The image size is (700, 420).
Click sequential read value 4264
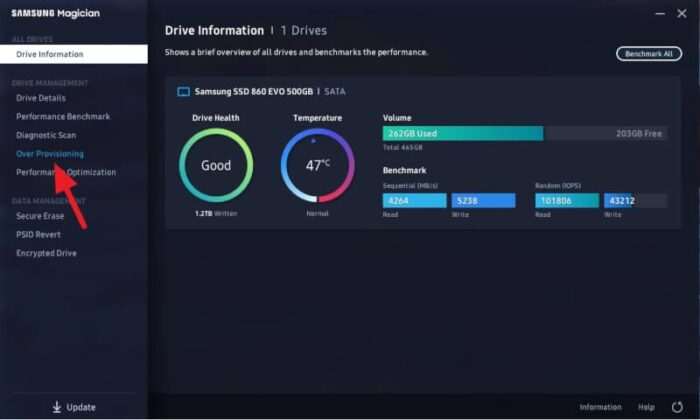tap(414, 201)
